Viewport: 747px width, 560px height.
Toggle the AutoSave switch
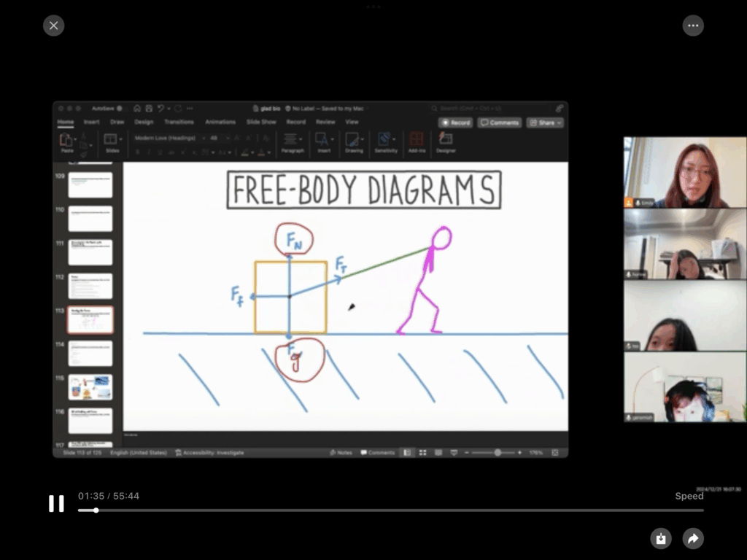click(x=119, y=108)
